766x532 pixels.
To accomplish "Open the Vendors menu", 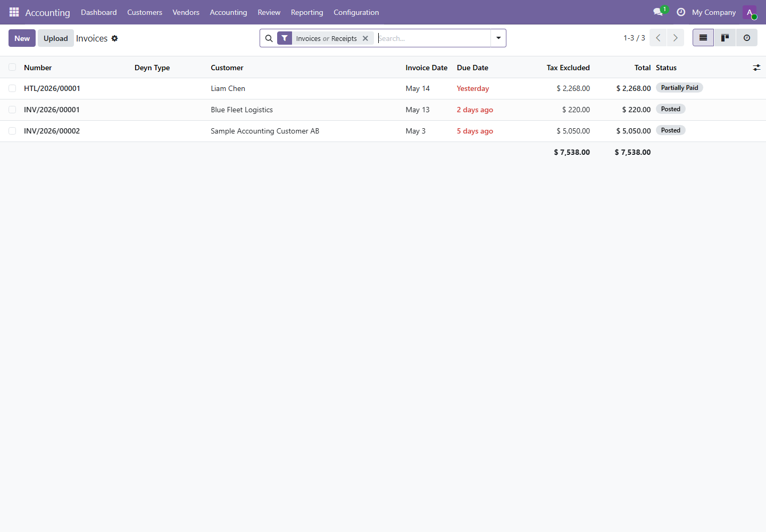I will 186,12.
